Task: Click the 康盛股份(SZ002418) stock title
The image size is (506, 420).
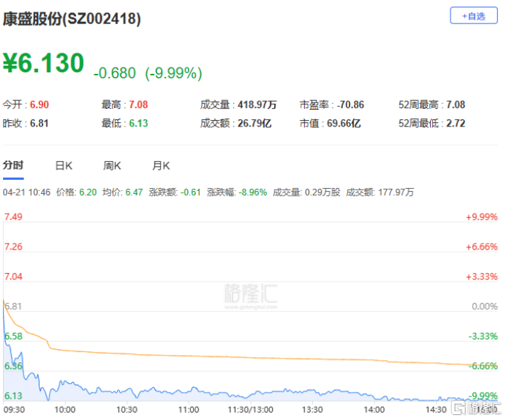Action: 72,19
